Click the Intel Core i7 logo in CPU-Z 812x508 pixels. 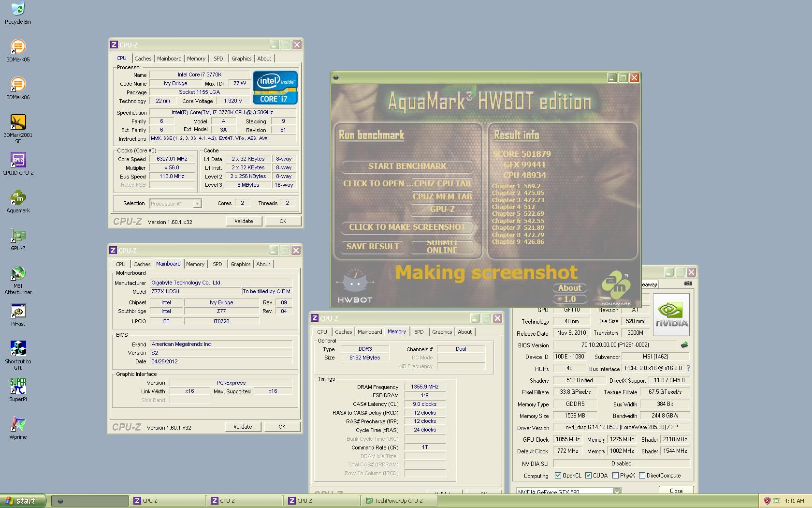tap(275, 88)
